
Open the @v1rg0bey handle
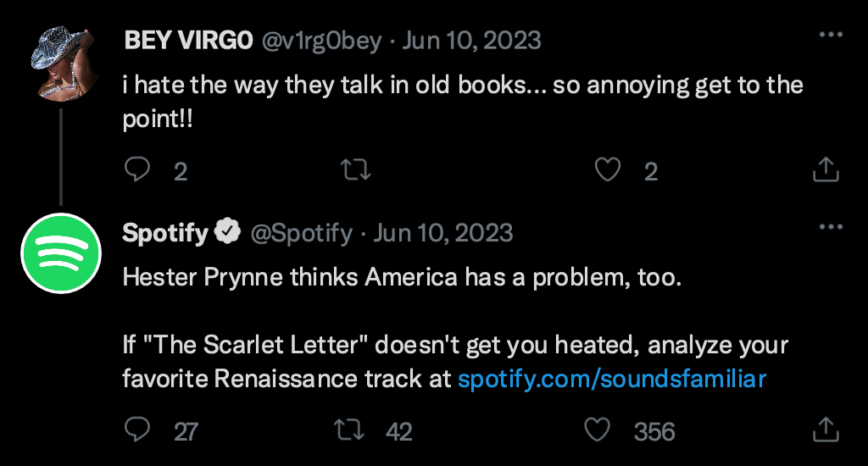tap(321, 42)
